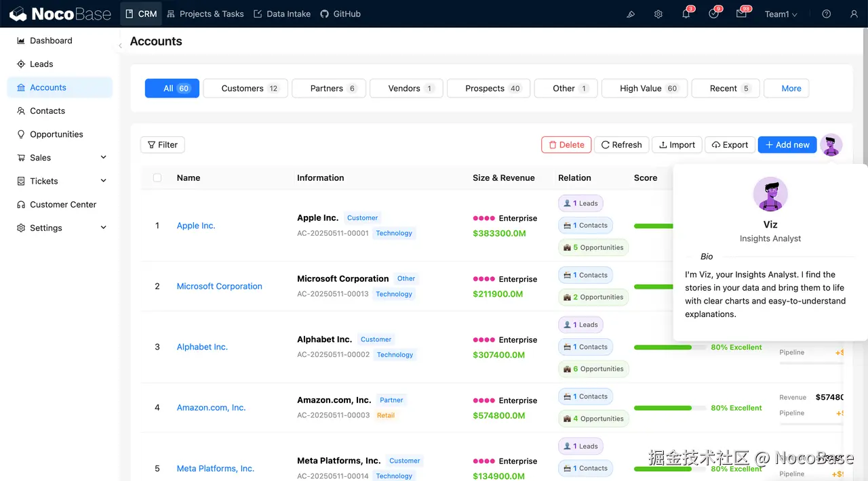Screen dimensions: 868x481
Task: Open the Microsoft Corporation account link
Action: 220,286
